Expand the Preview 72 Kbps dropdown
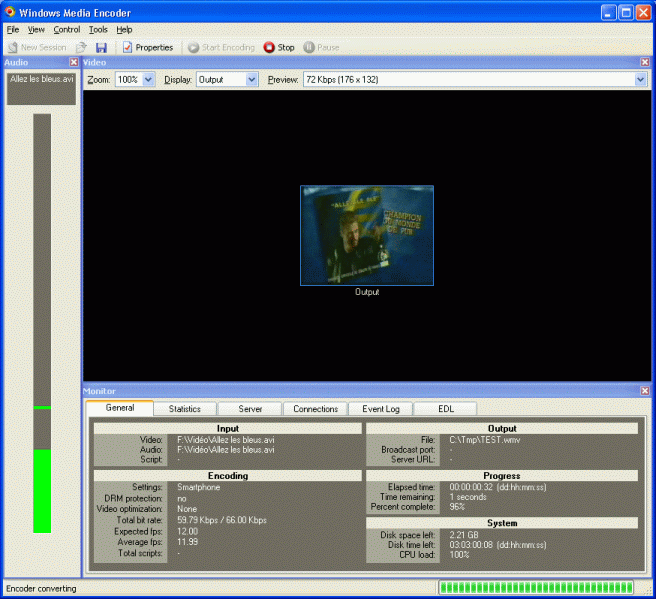This screenshot has width=656, height=599. click(640, 79)
